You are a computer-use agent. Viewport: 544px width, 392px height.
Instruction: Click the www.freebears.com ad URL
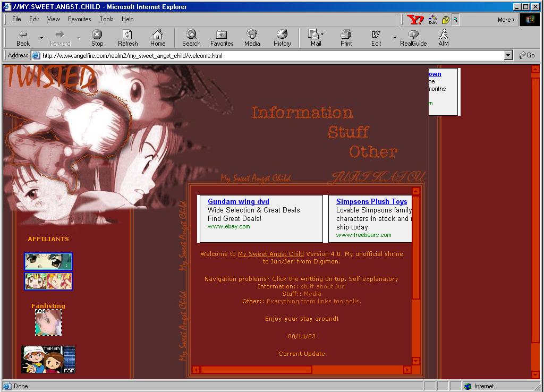363,235
